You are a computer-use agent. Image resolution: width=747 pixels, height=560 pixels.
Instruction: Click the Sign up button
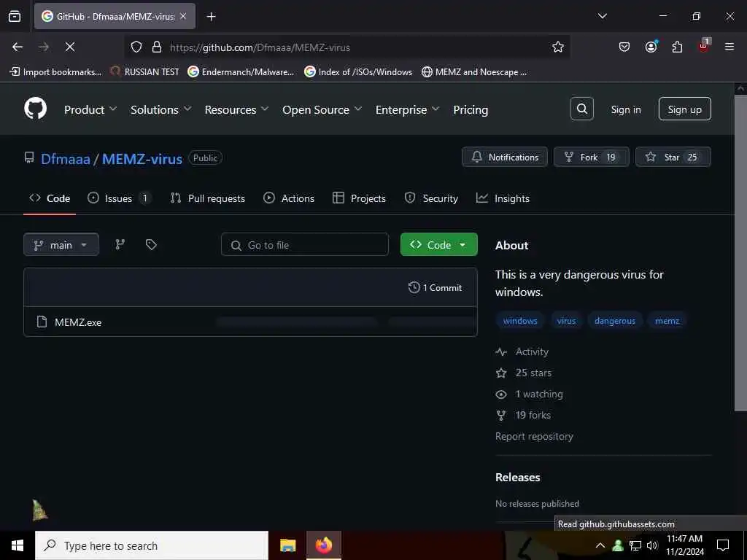coord(684,109)
